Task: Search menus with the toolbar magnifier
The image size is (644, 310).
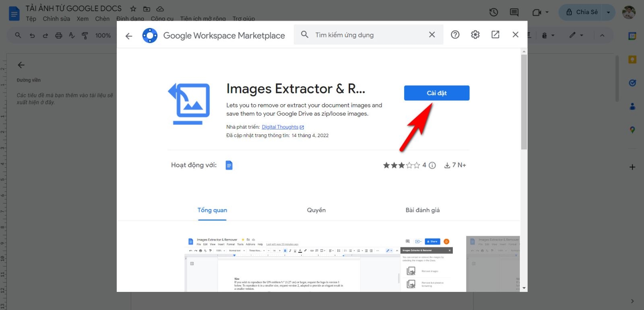Action: point(18,35)
